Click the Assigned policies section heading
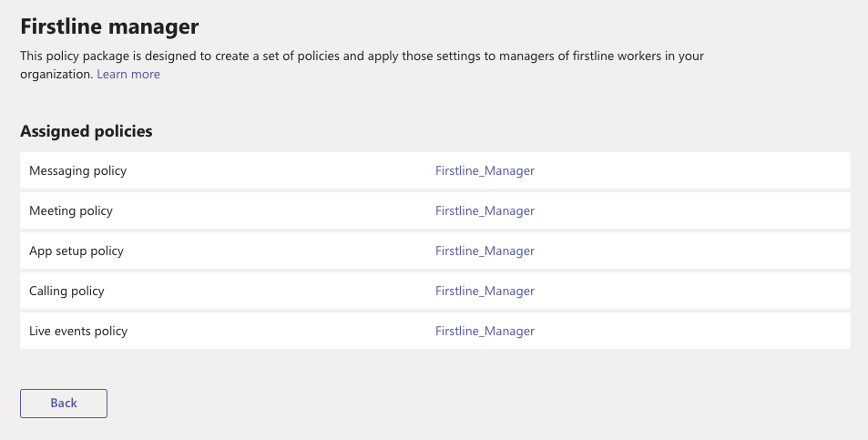The image size is (868, 440). pyautogui.click(x=87, y=131)
